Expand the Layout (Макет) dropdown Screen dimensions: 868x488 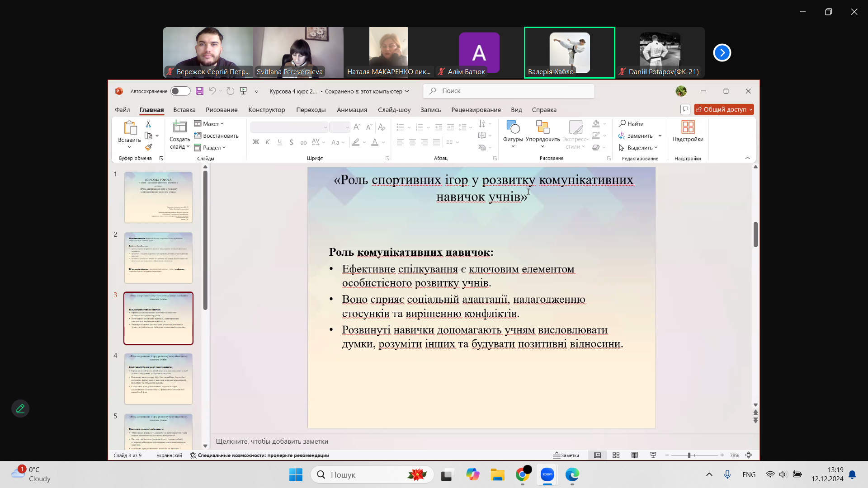(x=209, y=124)
